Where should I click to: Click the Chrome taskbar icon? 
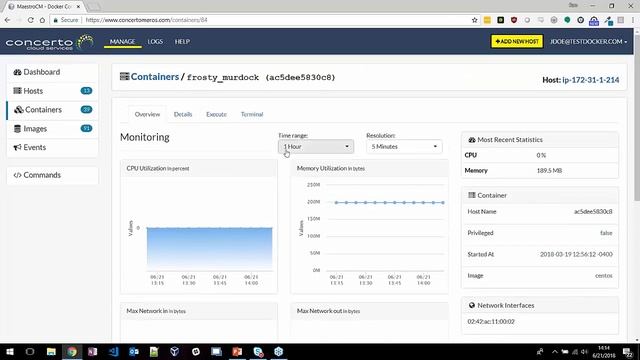click(72, 351)
